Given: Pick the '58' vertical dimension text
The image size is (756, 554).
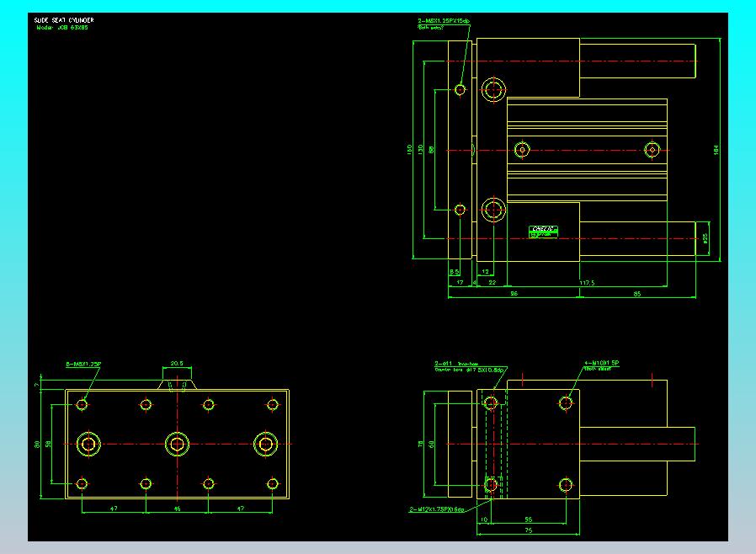Looking at the screenshot, I should point(48,444).
